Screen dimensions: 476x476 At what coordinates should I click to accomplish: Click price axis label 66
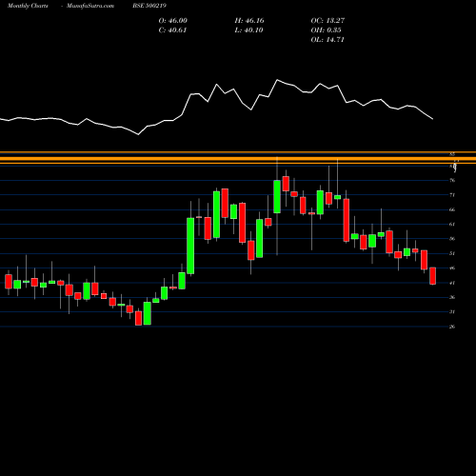pos(452,209)
